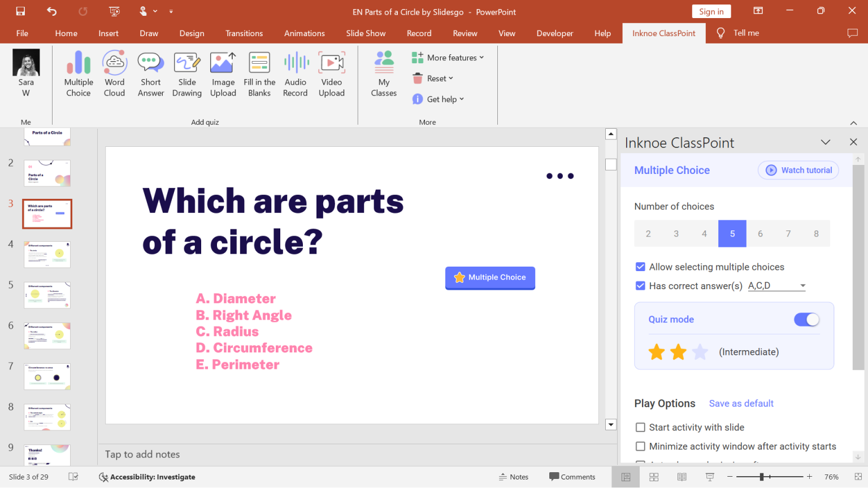The width and height of the screenshot is (868, 488).
Task: Open My Classes
Action: pos(384,73)
